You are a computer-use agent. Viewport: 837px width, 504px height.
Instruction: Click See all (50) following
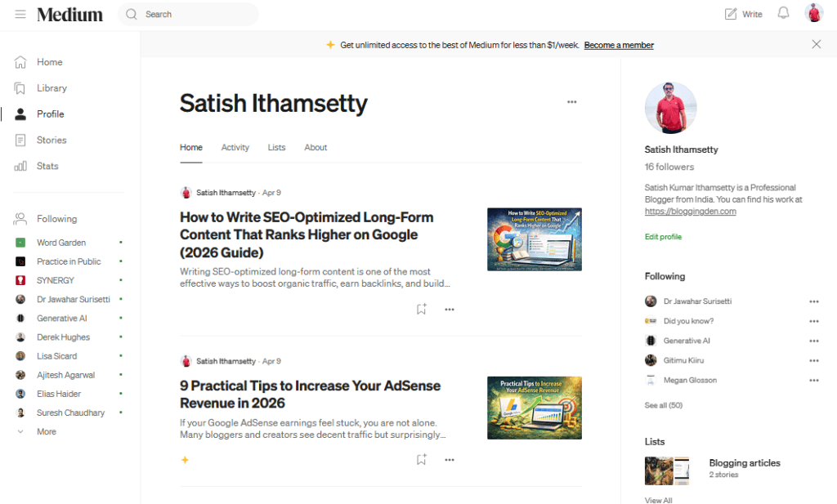click(664, 405)
